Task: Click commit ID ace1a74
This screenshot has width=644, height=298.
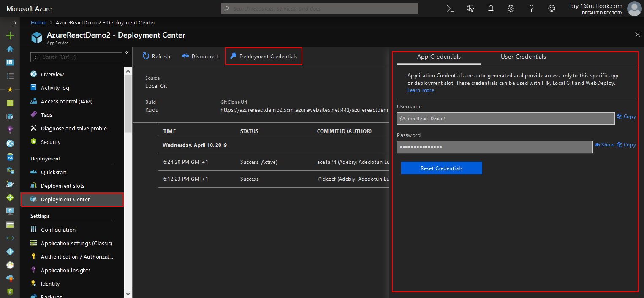Action: click(326, 162)
